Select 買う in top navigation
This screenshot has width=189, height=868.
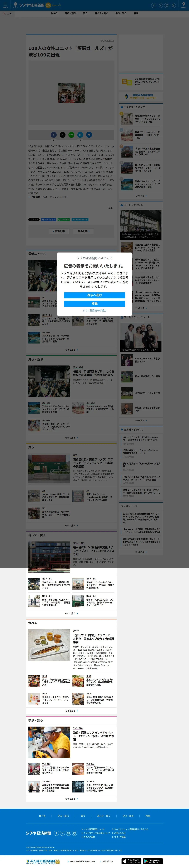(85, 13)
